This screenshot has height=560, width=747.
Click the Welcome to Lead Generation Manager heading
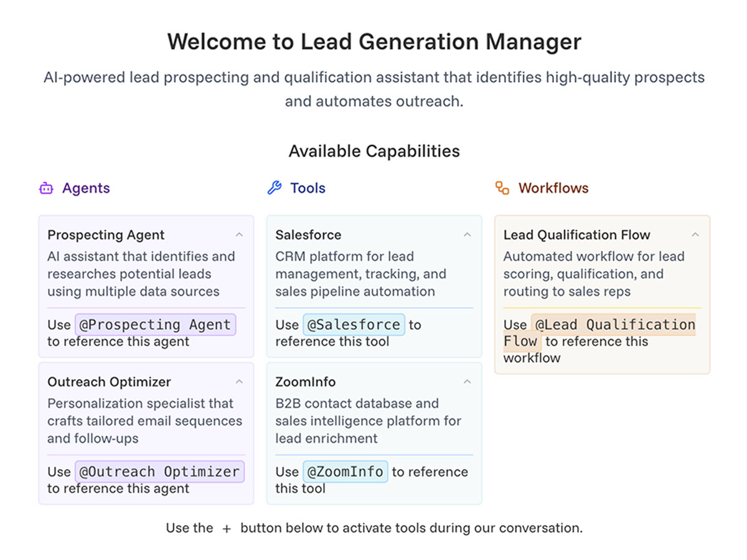pos(374,42)
